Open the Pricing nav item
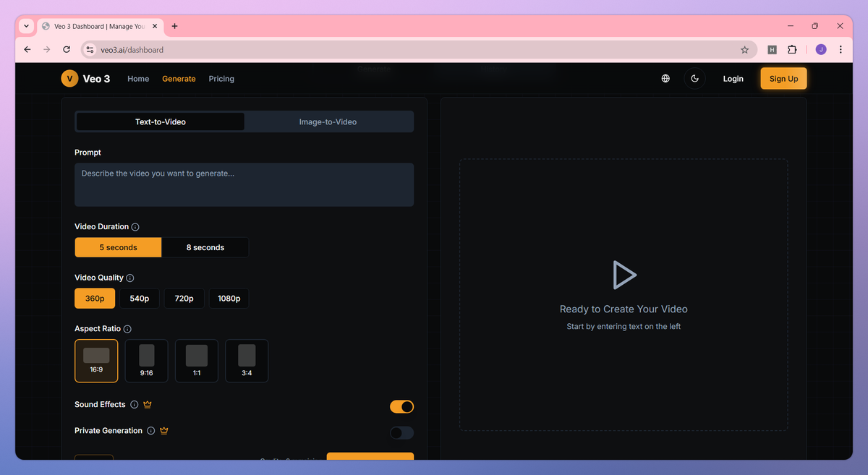This screenshot has width=868, height=475. click(221, 79)
